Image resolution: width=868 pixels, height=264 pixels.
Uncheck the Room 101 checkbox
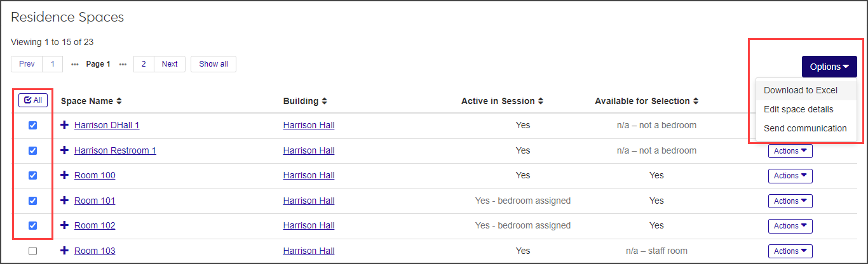pyautogui.click(x=32, y=201)
